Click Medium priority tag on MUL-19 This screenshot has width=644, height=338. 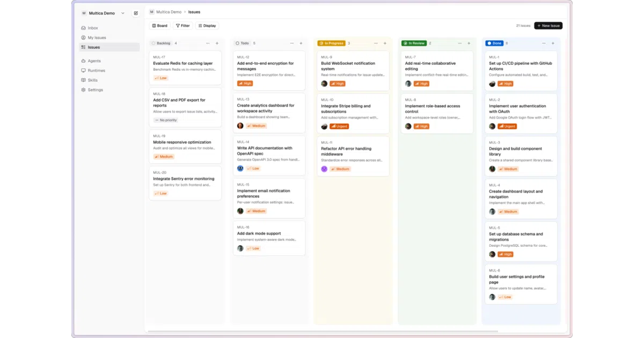point(164,157)
